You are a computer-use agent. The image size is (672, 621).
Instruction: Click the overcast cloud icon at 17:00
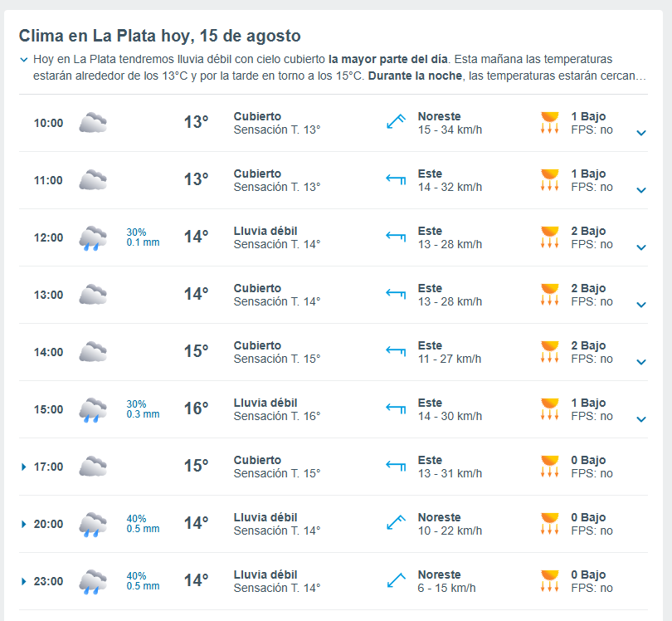tap(93, 467)
